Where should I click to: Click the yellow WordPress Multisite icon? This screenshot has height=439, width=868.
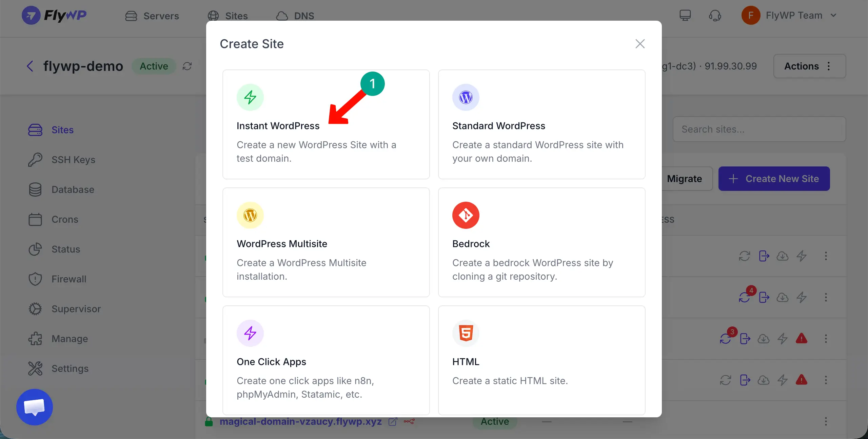click(250, 215)
